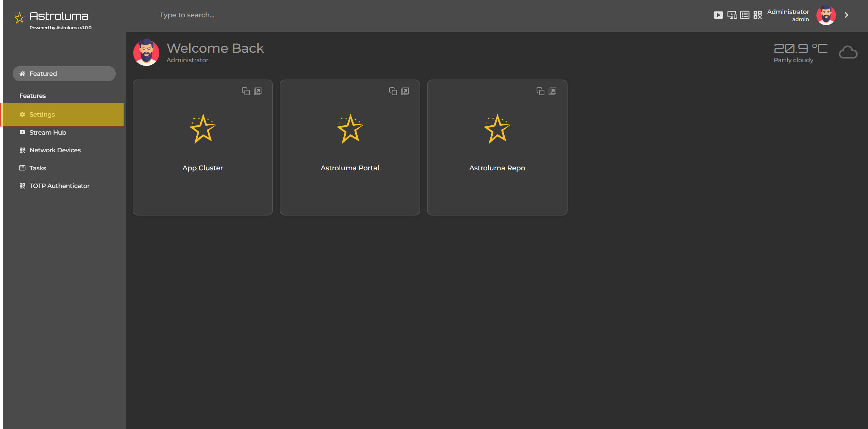Click the Features section label
The width and height of the screenshot is (868, 429).
(32, 96)
